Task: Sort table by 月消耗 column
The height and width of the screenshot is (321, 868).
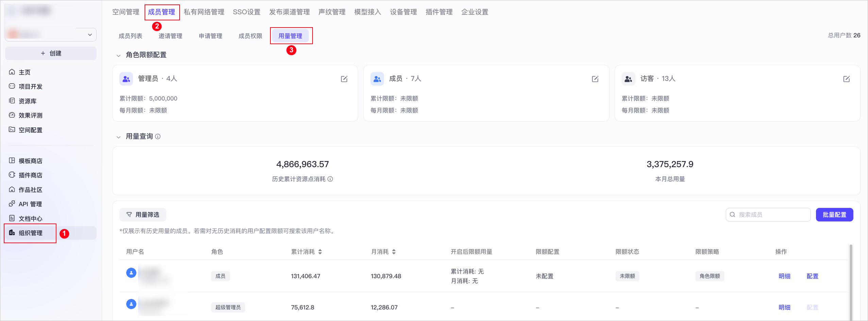Action: pos(394,252)
